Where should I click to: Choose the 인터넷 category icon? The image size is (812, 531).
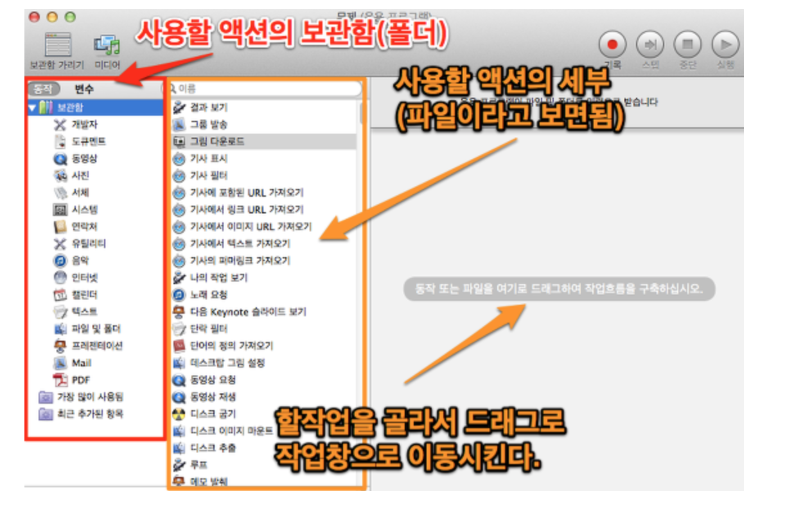tap(60, 278)
